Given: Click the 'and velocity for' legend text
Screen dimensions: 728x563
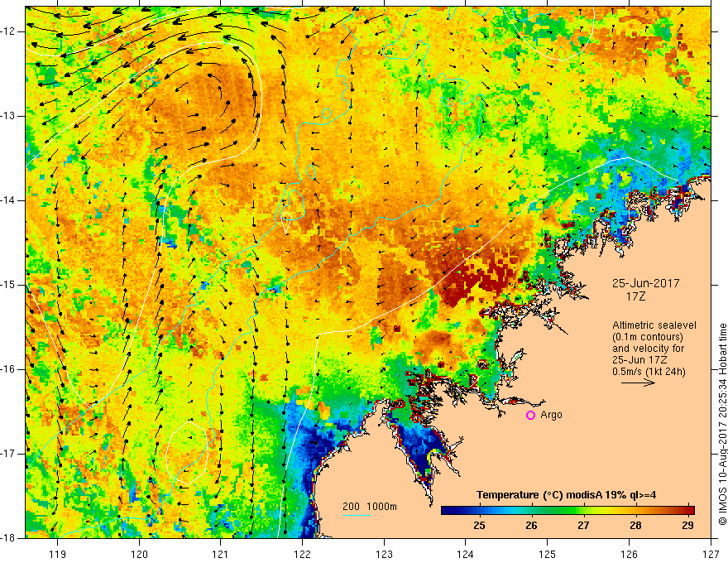Looking at the screenshot, I should click(648, 349).
